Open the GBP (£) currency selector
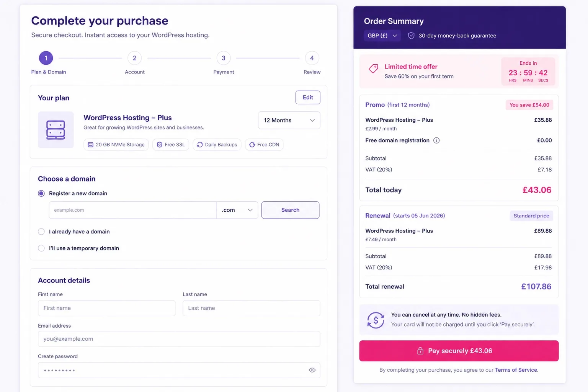This screenshot has height=392, width=588. coord(382,36)
